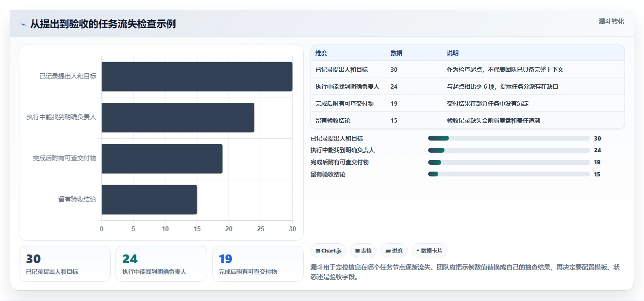The height and width of the screenshot is (301, 644).
Task: Click the paragraph starting 漏斗用于定位信息
Action: pyautogui.click(x=465, y=272)
